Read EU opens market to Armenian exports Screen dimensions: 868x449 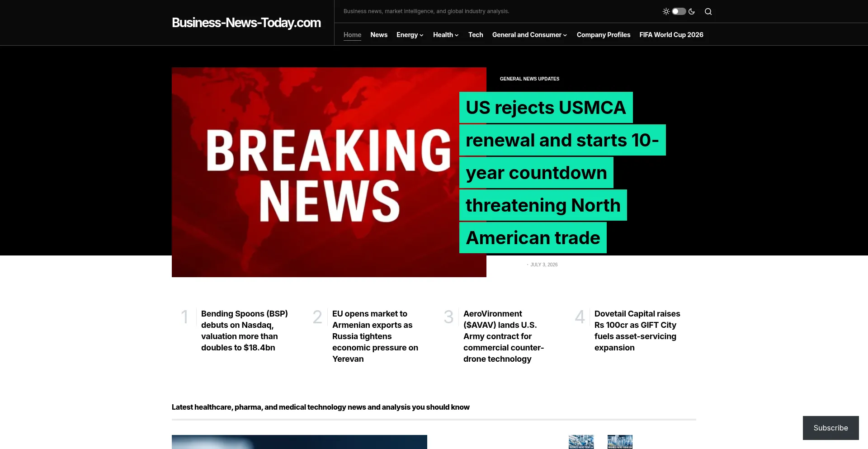375,336
